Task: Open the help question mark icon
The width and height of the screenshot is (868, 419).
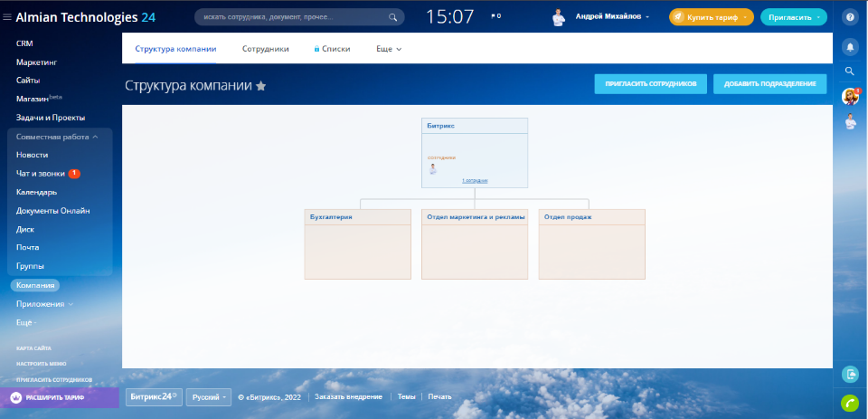Action: (x=850, y=17)
